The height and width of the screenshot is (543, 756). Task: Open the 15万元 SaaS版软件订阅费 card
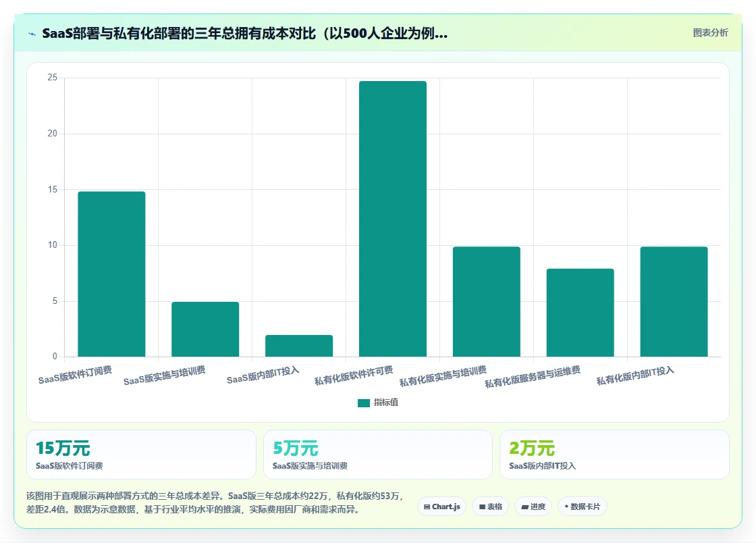coord(141,455)
